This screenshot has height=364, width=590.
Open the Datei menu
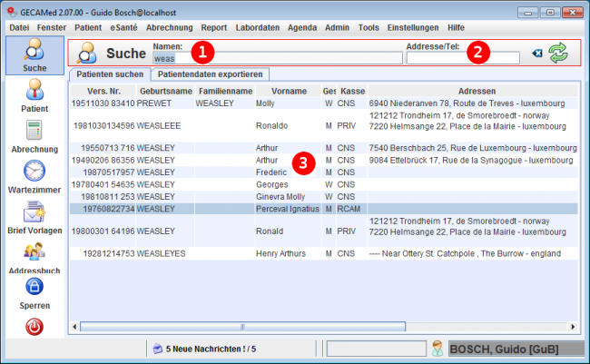(19, 28)
